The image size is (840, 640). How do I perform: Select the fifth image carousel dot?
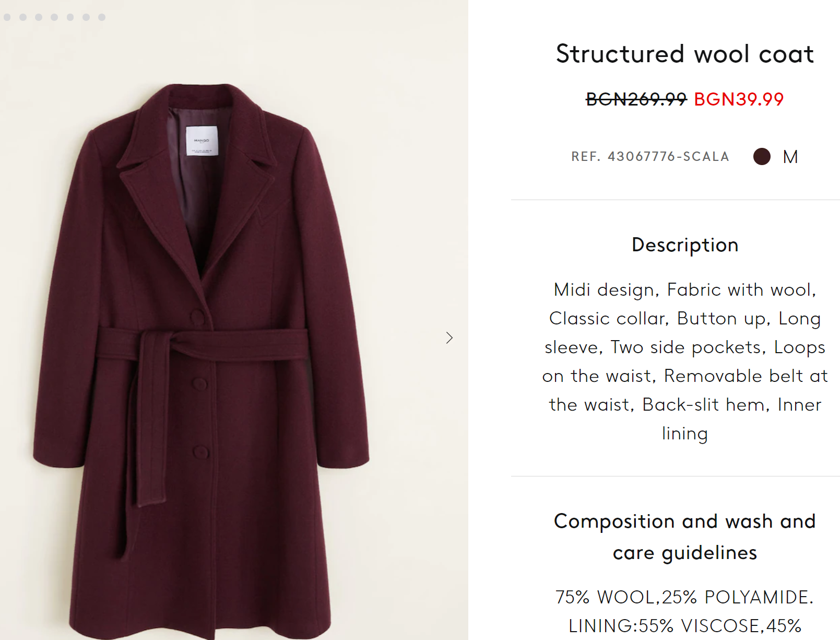point(70,17)
